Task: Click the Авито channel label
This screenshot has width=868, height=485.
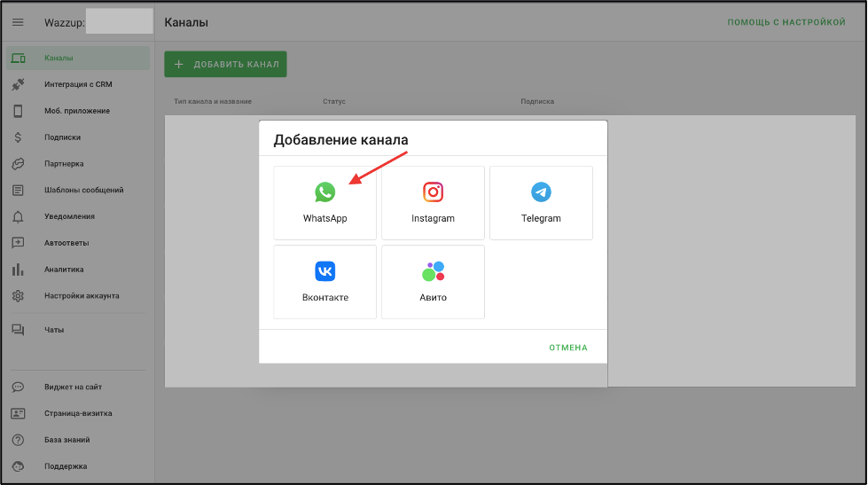Action: [x=433, y=297]
